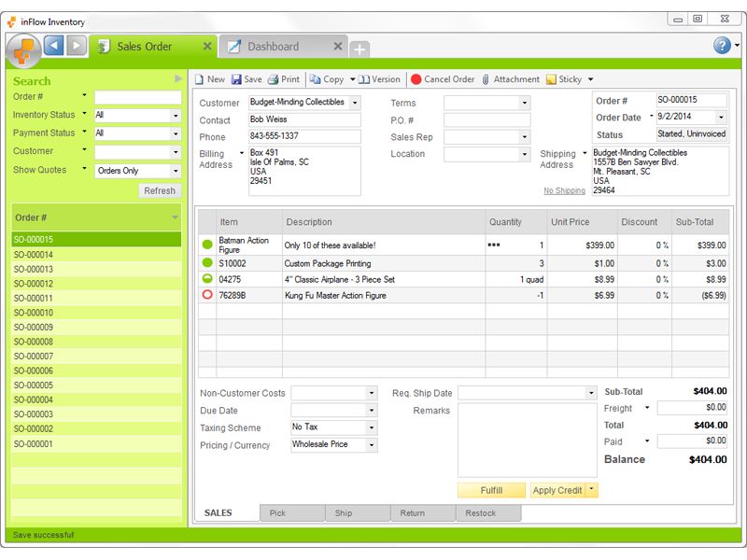747x560 pixels.
Task: Add a Sticky note
Action: click(552, 79)
